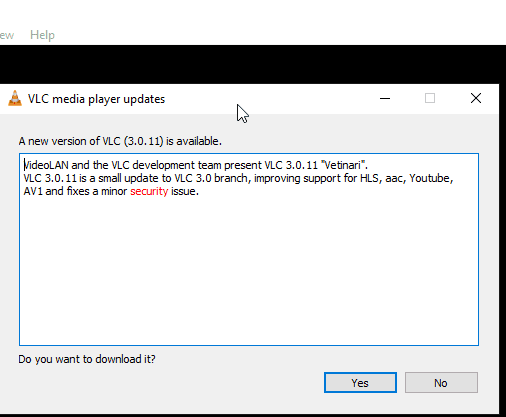
Task: Click the Do you want to download it text
Action: pyautogui.click(x=87, y=359)
